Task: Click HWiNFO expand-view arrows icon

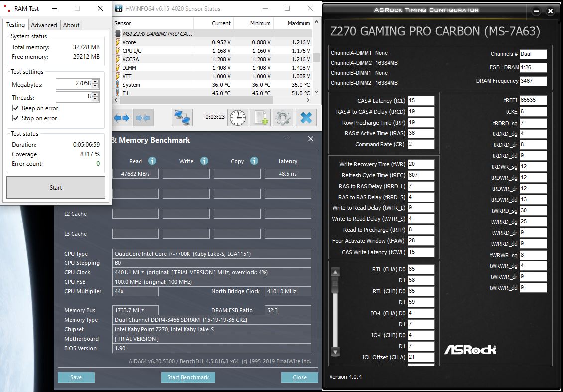Action: click(x=122, y=118)
